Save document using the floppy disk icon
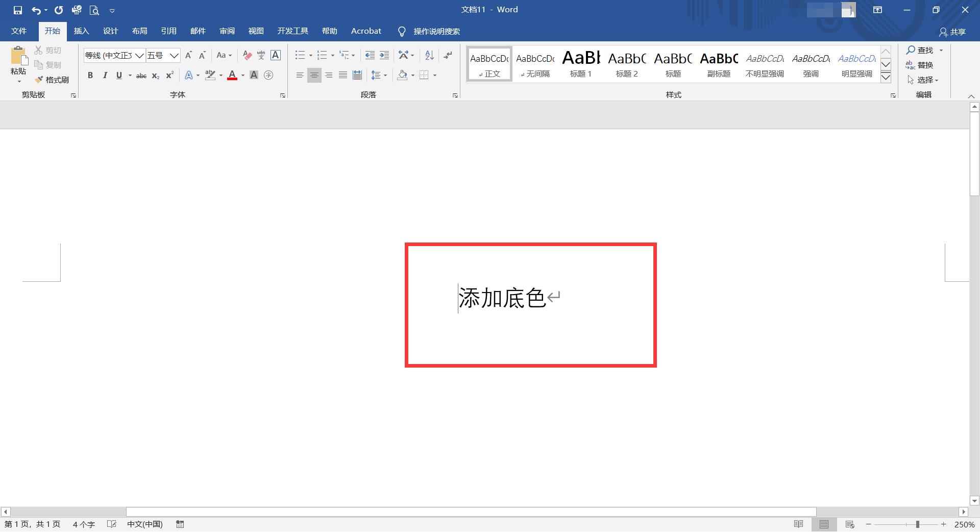 pyautogui.click(x=18, y=10)
